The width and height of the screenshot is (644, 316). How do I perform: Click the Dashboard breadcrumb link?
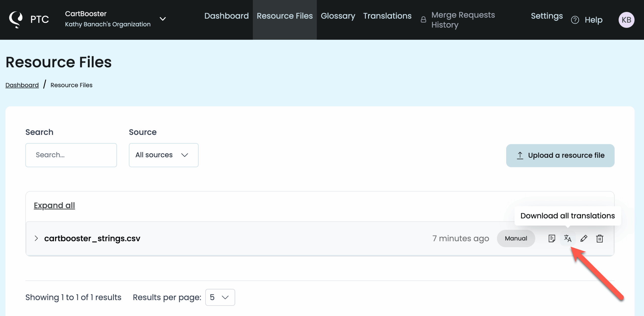tap(22, 85)
